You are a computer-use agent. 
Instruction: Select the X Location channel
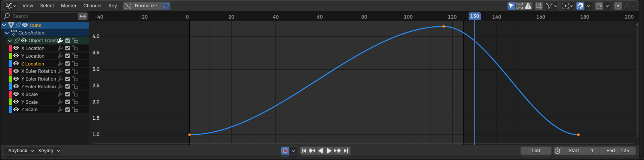click(x=33, y=48)
